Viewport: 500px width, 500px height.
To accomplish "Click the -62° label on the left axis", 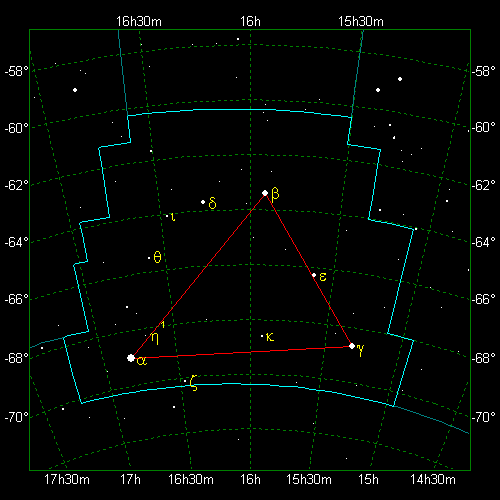I will tap(17, 185).
